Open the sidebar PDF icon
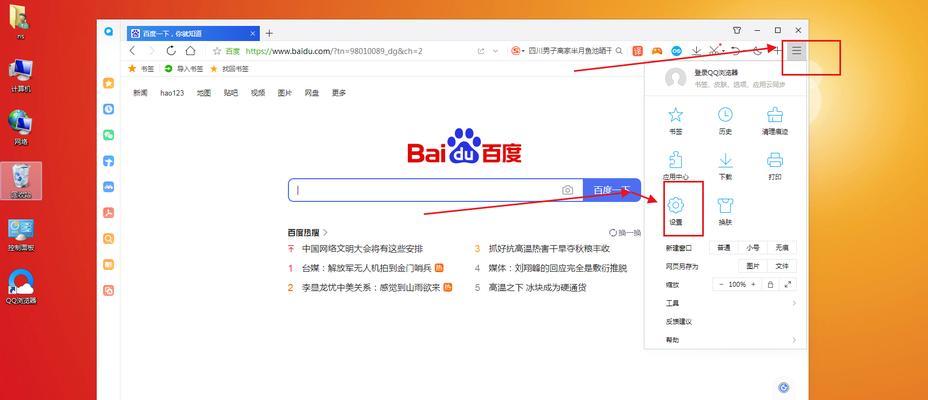Viewport: 928px width, 400px height. coord(108,213)
